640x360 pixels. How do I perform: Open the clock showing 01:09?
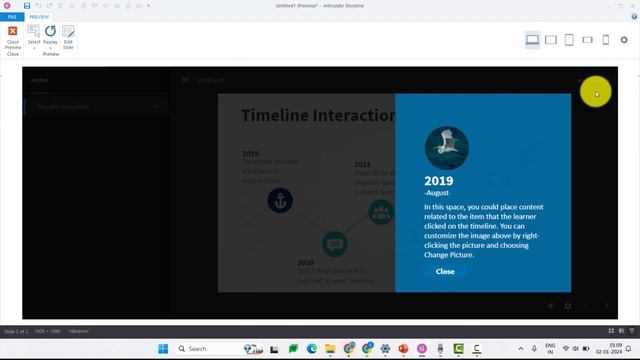pos(609,349)
